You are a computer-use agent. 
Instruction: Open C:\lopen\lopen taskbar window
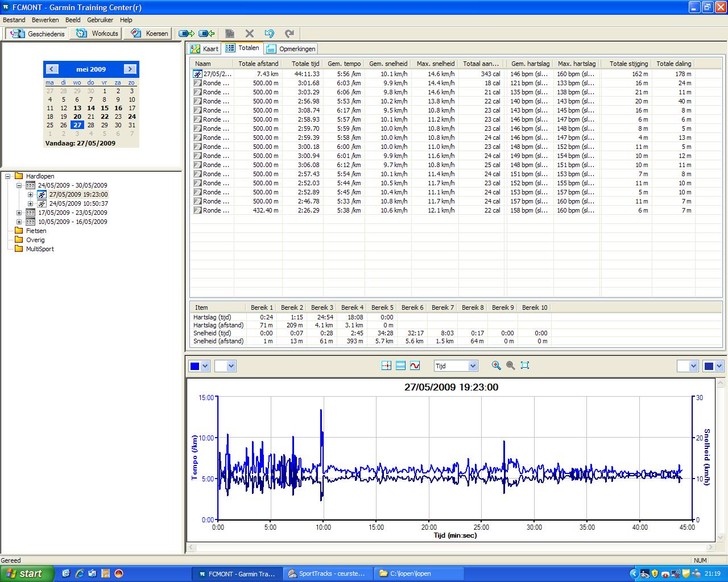click(419, 574)
